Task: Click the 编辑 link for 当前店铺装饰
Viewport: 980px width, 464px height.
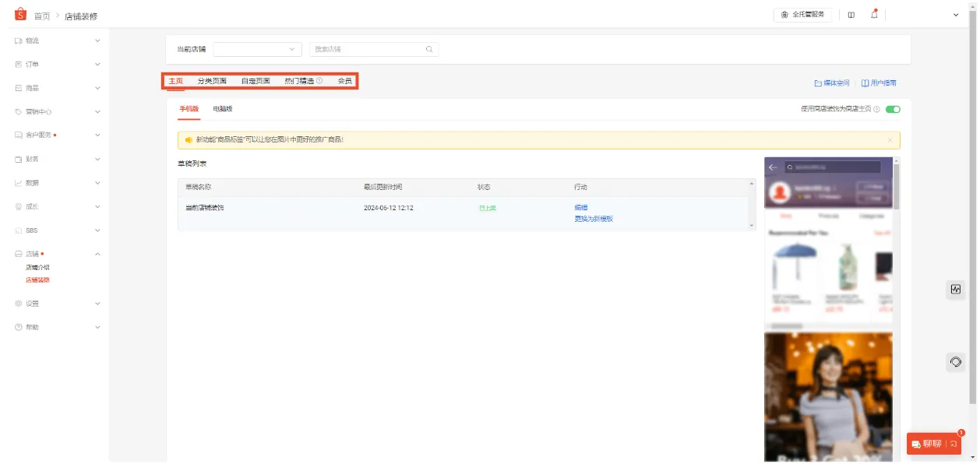Action: point(580,208)
